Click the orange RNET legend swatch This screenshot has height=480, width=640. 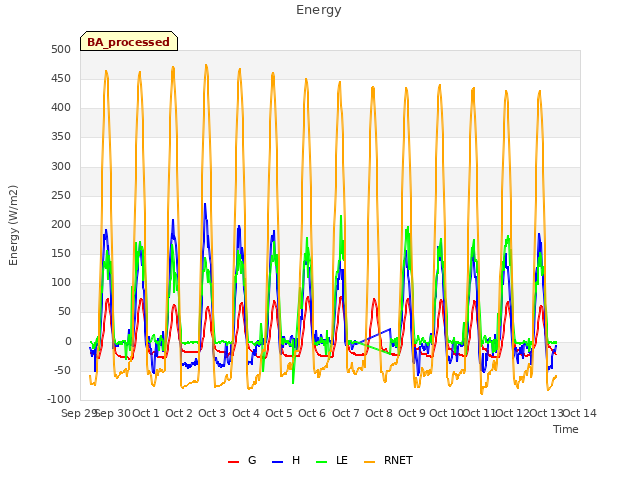369,462
